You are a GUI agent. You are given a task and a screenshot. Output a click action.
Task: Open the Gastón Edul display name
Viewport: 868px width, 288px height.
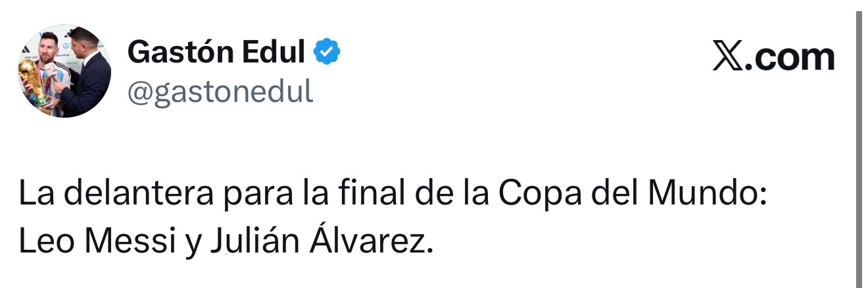point(216,52)
